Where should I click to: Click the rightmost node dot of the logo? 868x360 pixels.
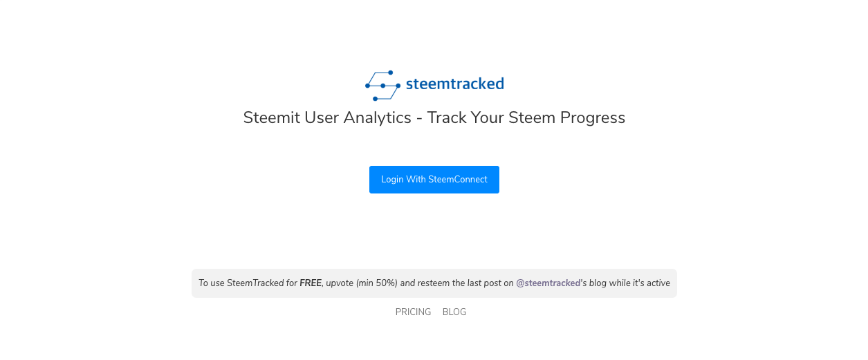(x=398, y=86)
